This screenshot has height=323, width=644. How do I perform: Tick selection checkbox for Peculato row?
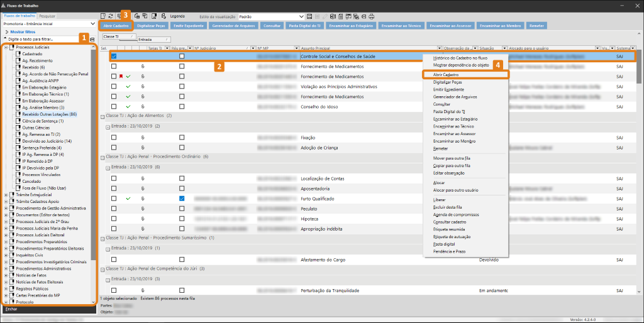tap(114, 209)
